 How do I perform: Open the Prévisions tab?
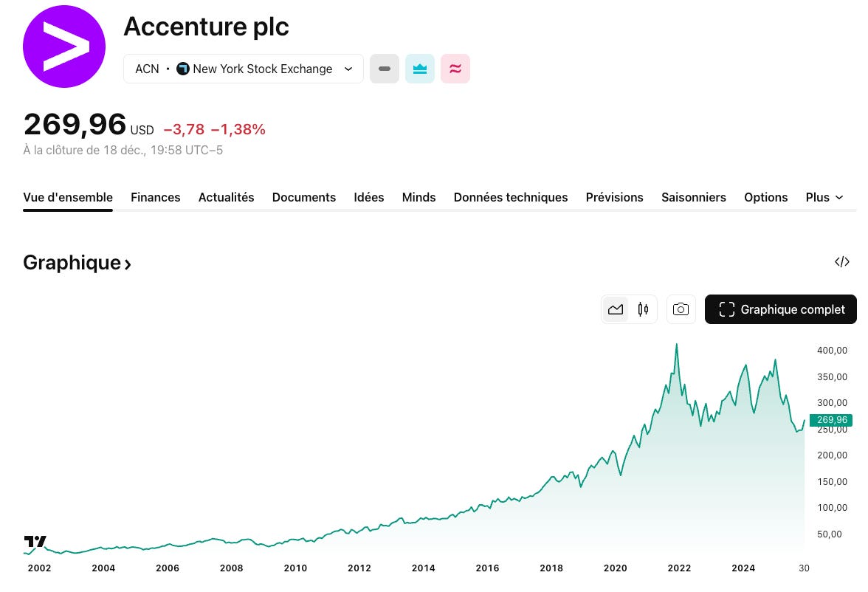[614, 197]
